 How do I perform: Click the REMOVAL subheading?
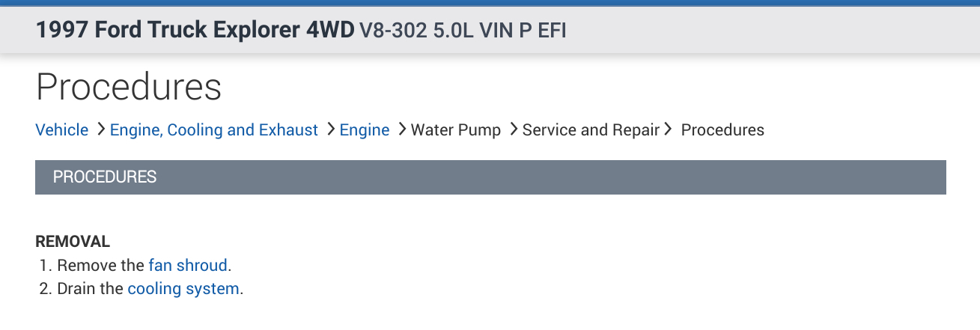pyautogui.click(x=73, y=242)
